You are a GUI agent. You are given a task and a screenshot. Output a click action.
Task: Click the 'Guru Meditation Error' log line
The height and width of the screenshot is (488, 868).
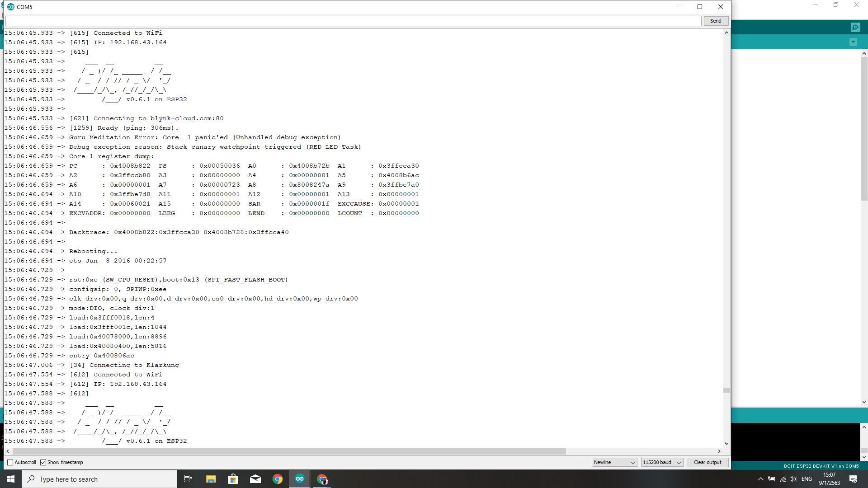pos(205,137)
